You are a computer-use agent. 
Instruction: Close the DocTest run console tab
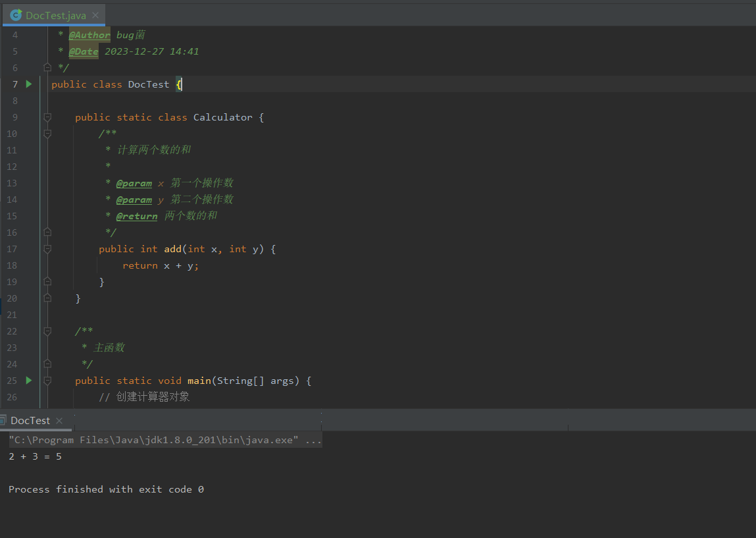pyautogui.click(x=59, y=421)
